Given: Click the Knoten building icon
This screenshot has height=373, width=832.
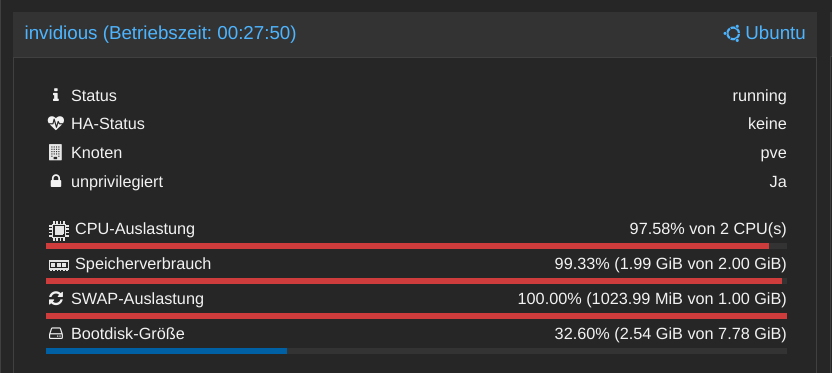Looking at the screenshot, I should [56, 153].
